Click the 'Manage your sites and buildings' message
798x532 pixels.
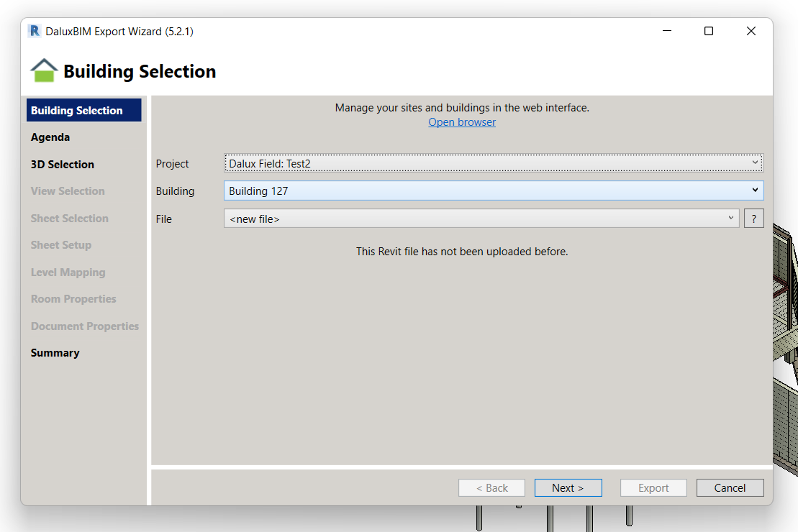click(462, 108)
